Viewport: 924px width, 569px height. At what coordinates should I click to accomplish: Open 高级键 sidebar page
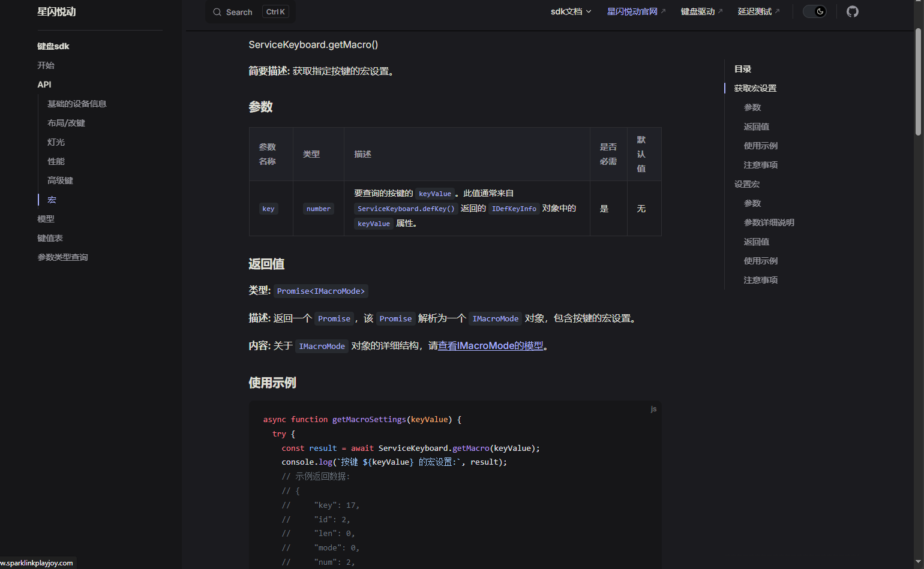pyautogui.click(x=60, y=180)
